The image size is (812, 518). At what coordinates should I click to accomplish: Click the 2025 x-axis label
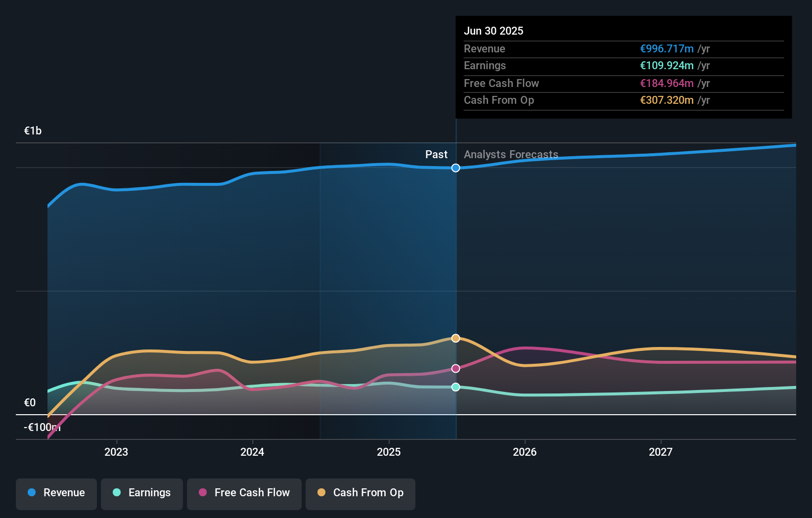click(389, 452)
